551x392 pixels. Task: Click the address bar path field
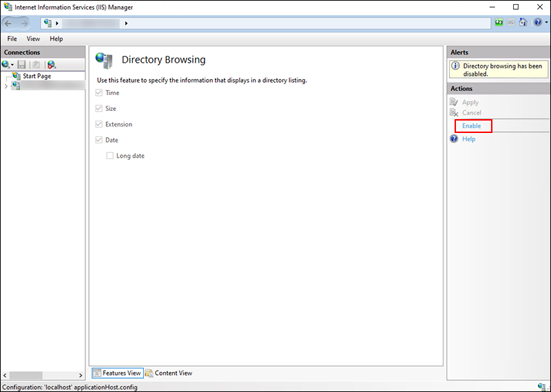[266, 23]
